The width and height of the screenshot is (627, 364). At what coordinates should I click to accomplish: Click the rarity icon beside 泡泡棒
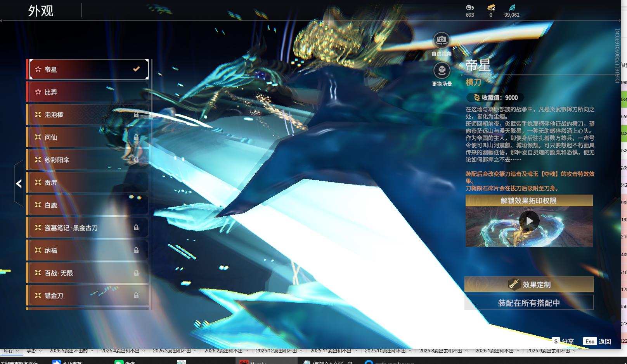point(38,114)
